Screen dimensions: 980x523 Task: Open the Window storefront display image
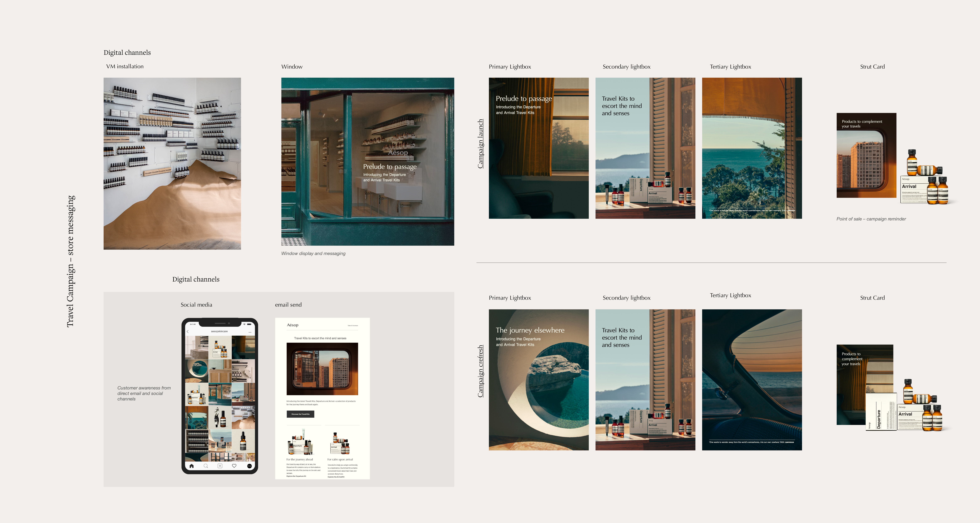[x=368, y=162]
